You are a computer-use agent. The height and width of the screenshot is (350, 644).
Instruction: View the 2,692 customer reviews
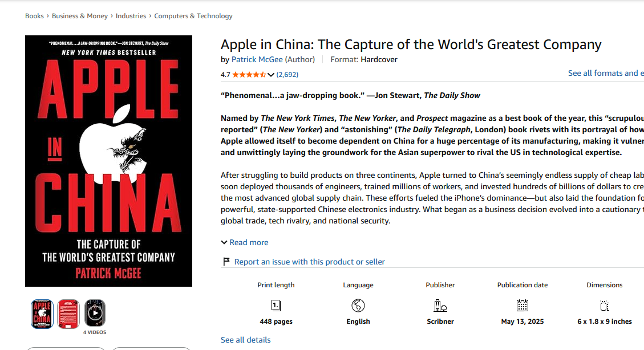tap(287, 75)
